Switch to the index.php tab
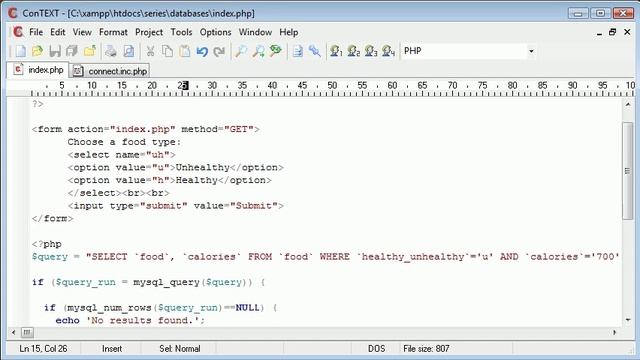 [38, 70]
